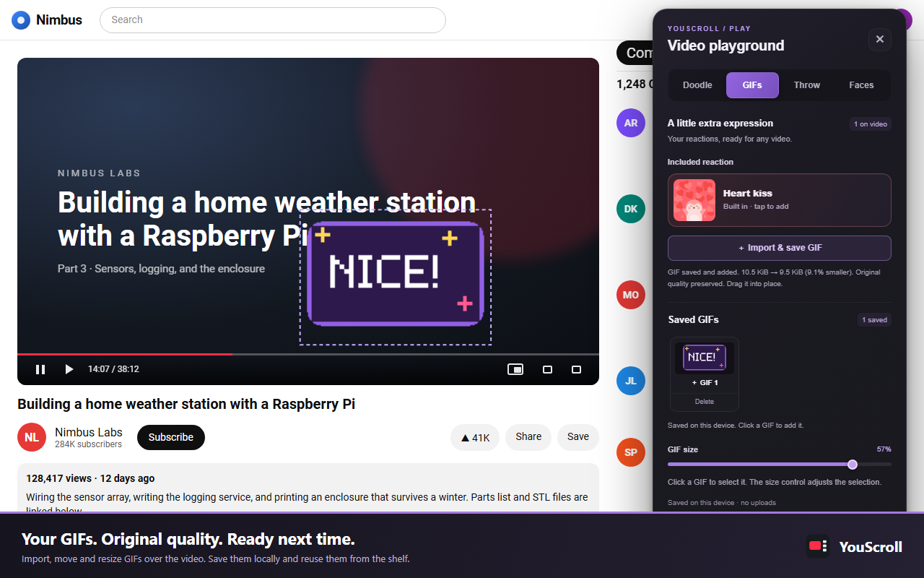Open the NL channel avatar

click(x=32, y=437)
